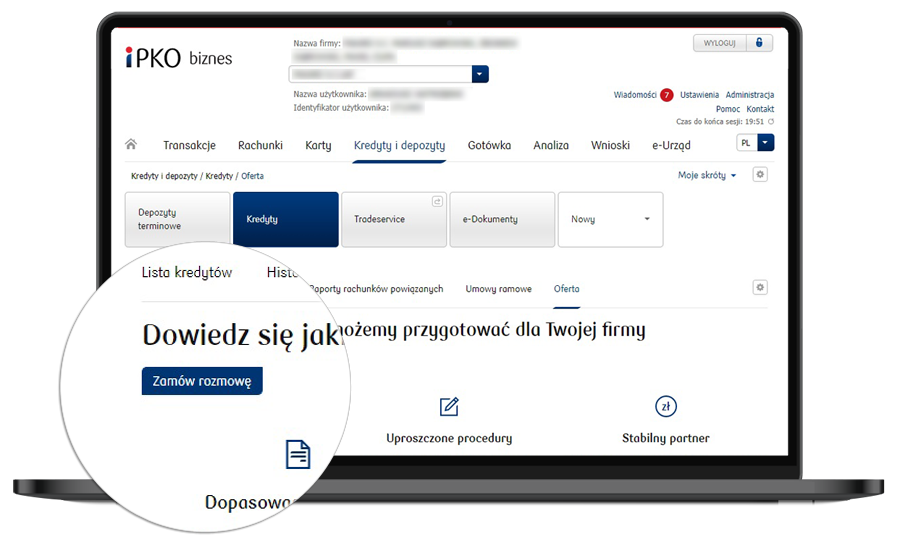
Task: Select the Depozyty terminowe tile
Action: coord(177,219)
